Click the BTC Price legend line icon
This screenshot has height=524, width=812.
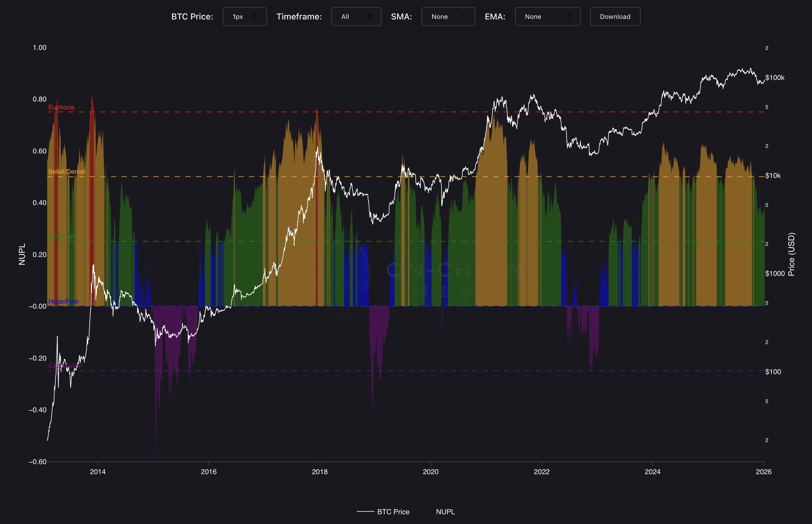(365, 512)
